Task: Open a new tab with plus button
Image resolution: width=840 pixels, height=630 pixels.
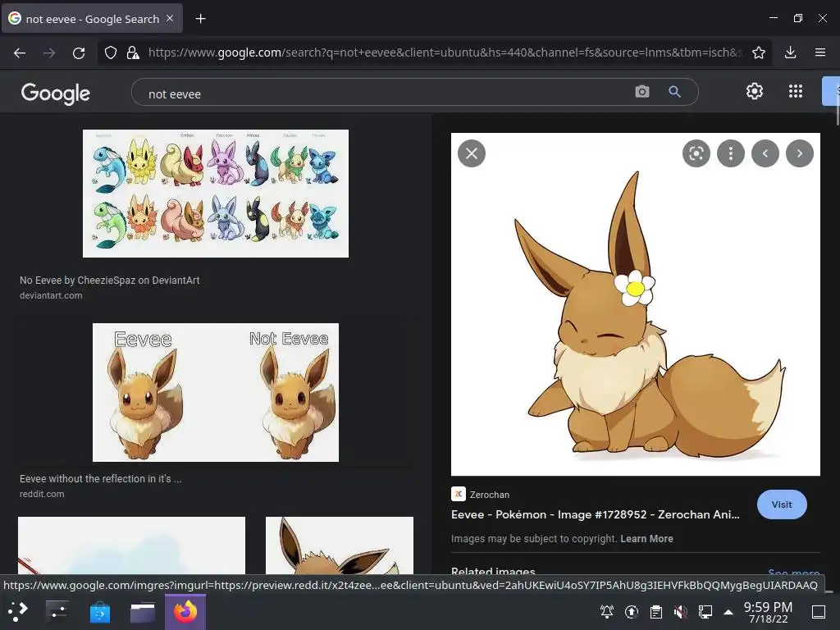Action: [200, 19]
